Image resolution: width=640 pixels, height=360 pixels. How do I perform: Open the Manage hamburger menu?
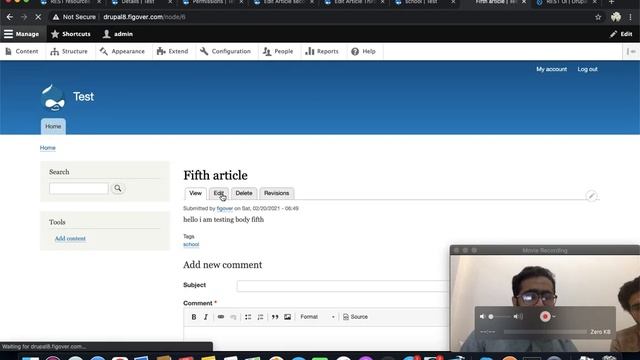tap(22, 34)
